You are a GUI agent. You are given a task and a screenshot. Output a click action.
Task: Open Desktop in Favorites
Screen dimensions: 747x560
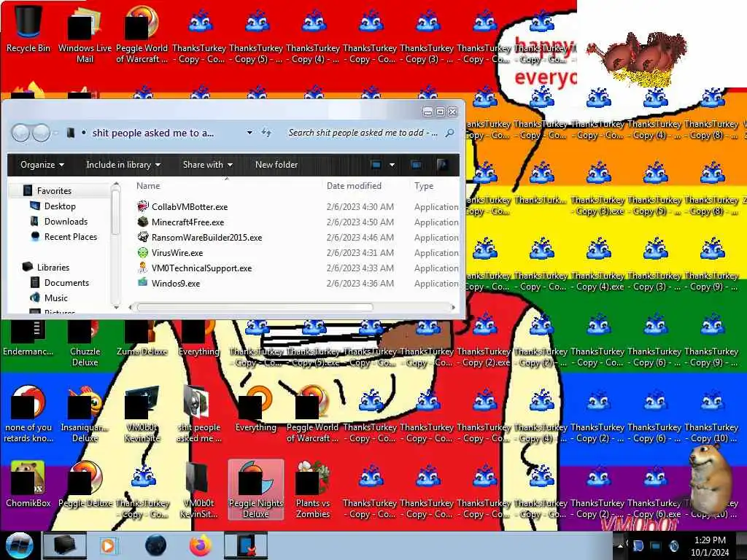click(60, 206)
